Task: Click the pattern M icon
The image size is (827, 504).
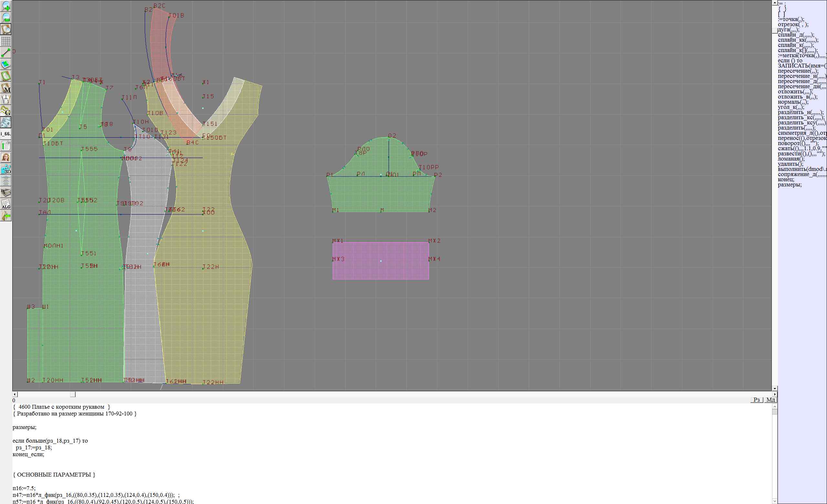Action: [6, 88]
